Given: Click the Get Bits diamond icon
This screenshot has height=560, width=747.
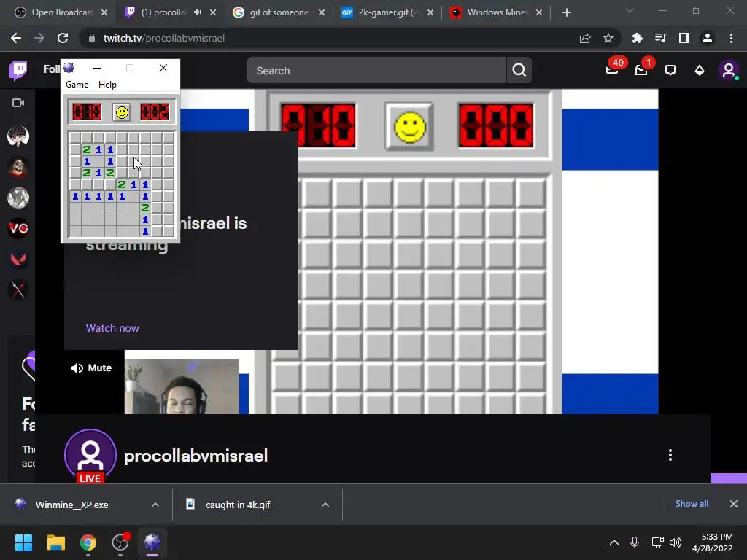Looking at the screenshot, I should pos(700,71).
